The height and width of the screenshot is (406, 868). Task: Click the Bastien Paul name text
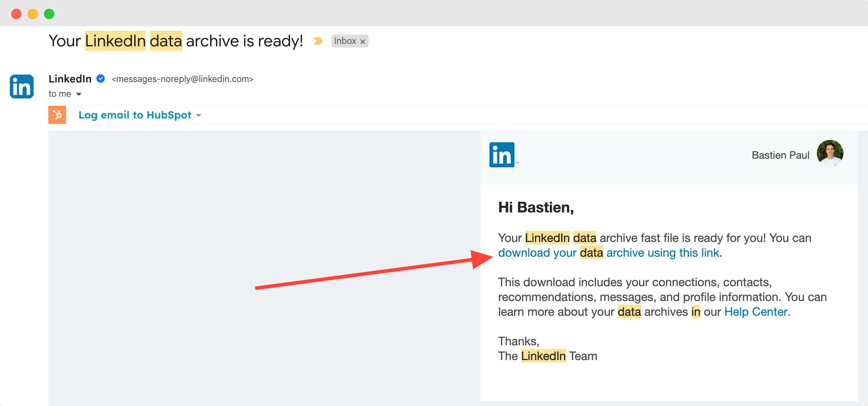(x=780, y=155)
